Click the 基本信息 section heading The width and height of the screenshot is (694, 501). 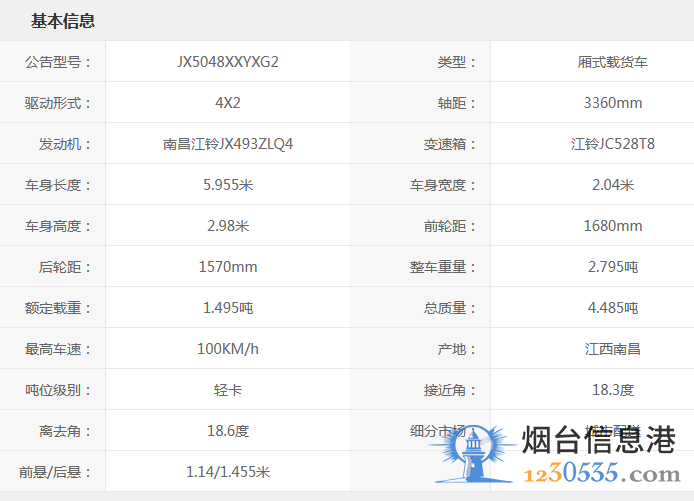point(62,21)
